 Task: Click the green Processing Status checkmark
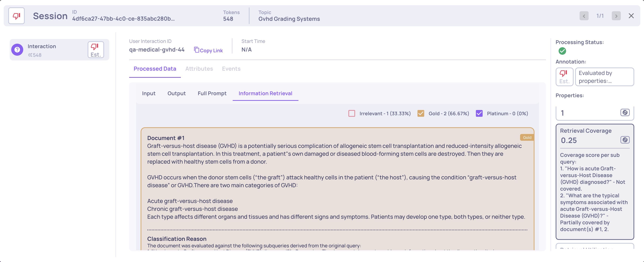(562, 51)
